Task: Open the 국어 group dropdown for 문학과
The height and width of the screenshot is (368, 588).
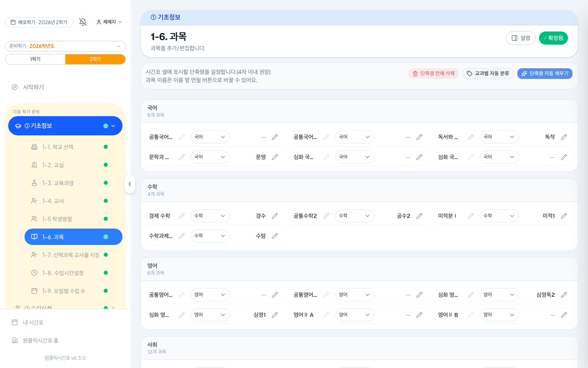Action: click(210, 157)
